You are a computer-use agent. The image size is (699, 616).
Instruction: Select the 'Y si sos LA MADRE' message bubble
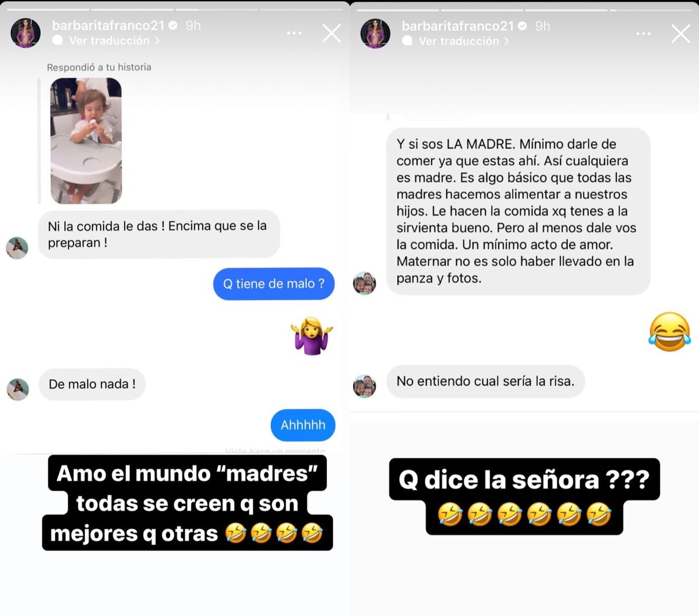pos(518,211)
